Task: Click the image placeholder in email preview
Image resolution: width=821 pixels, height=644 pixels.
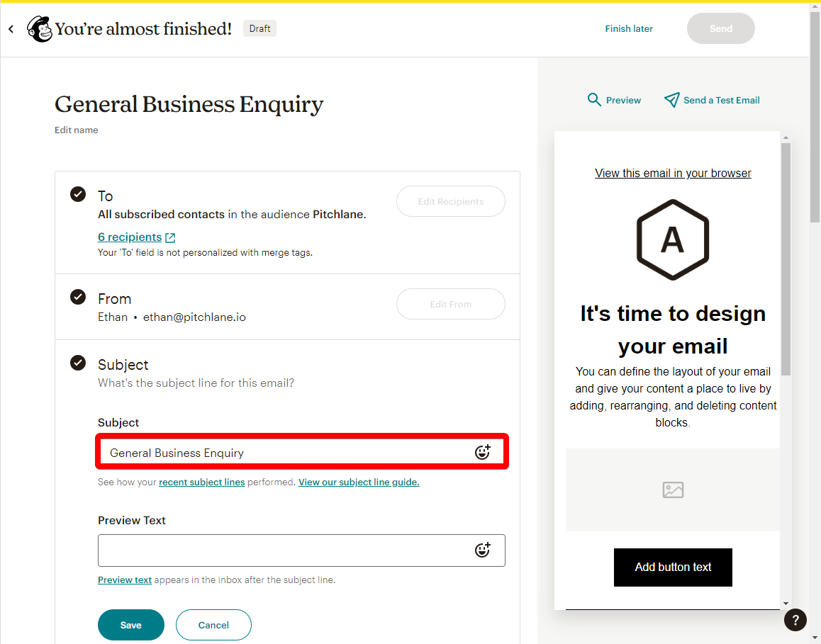Action: 672,490
